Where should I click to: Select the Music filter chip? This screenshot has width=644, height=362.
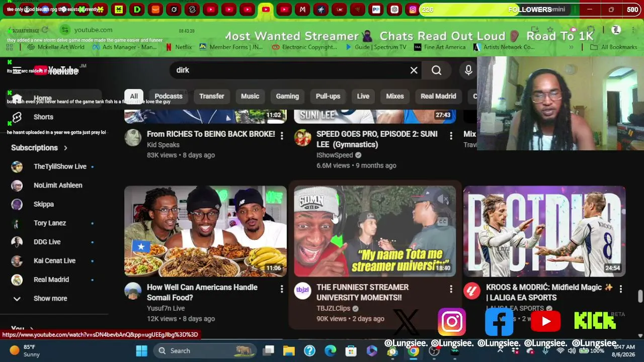[x=250, y=96]
